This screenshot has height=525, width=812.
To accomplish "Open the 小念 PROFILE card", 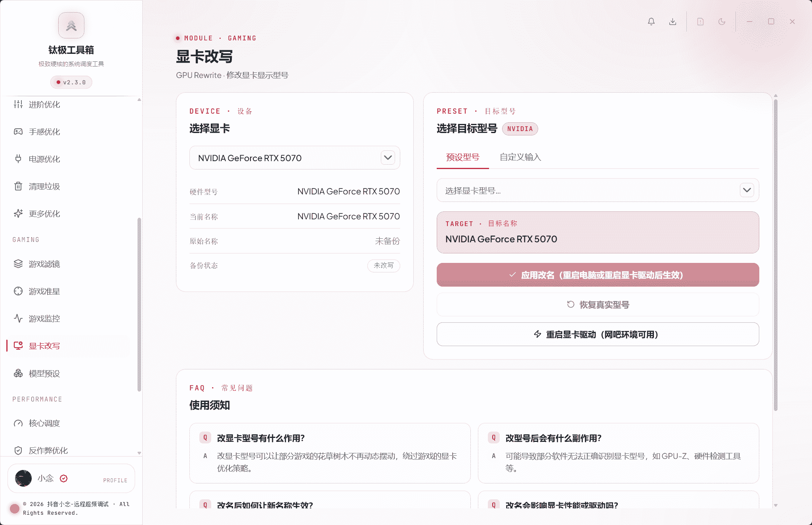I will pos(71,479).
